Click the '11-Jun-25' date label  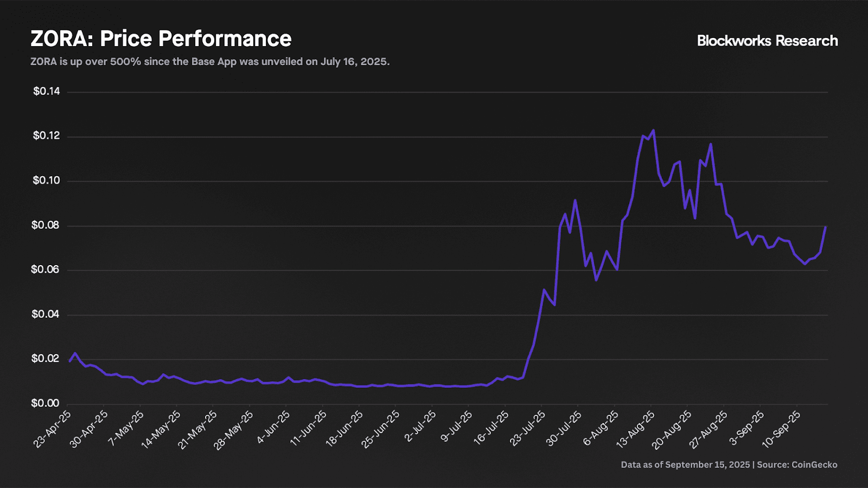[308, 428]
